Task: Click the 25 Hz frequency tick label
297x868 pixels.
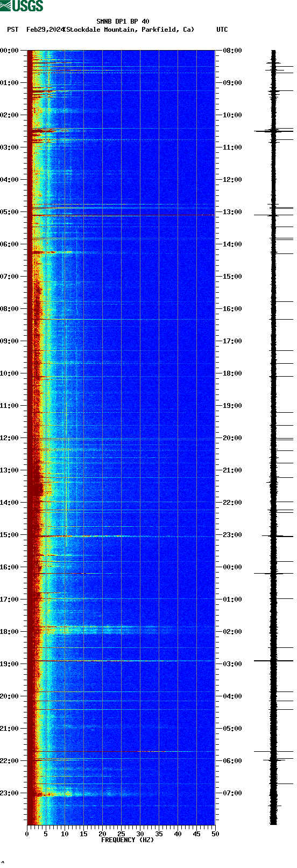Action: click(121, 834)
